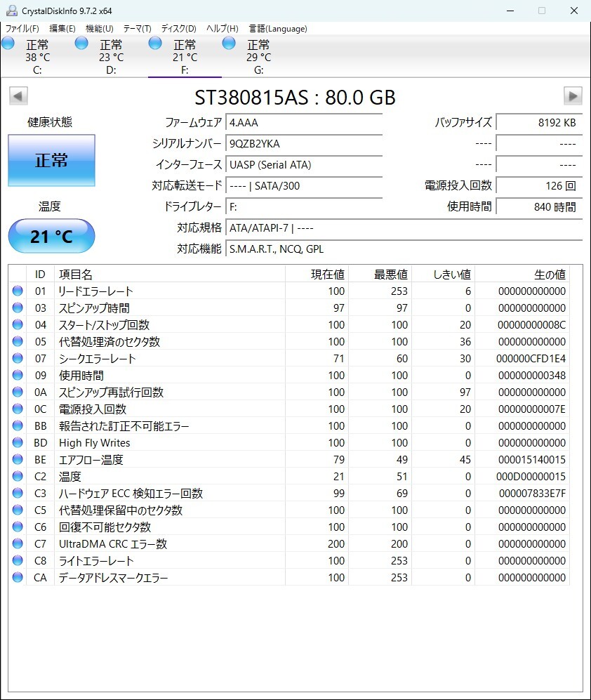The image size is (591, 700).
Task: Click status orb of drive C:
Action: 8,44
